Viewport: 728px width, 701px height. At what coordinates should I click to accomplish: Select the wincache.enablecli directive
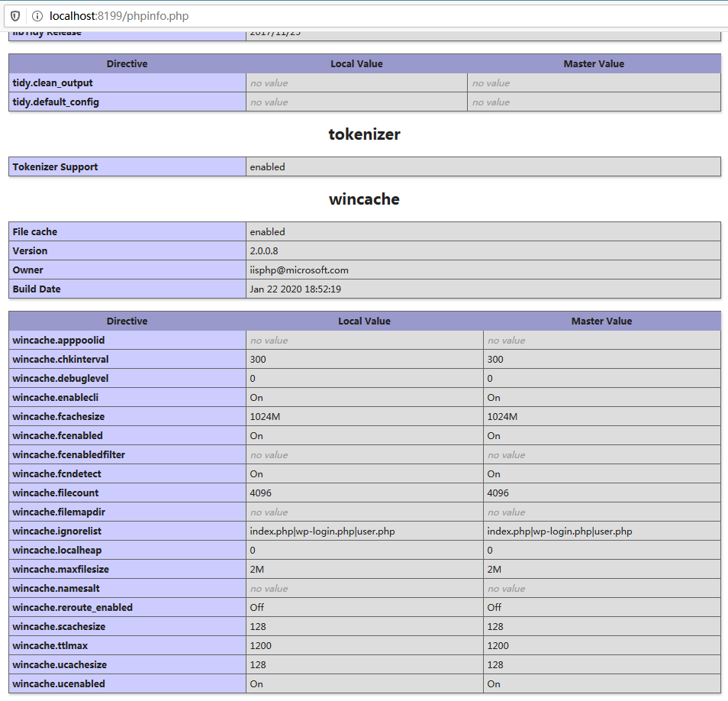pyautogui.click(x=127, y=397)
